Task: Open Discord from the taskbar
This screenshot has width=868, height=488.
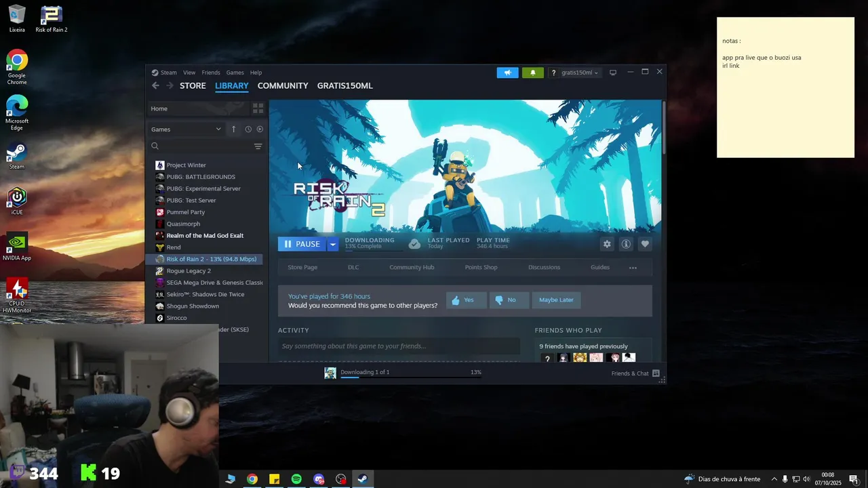Action: (x=319, y=479)
